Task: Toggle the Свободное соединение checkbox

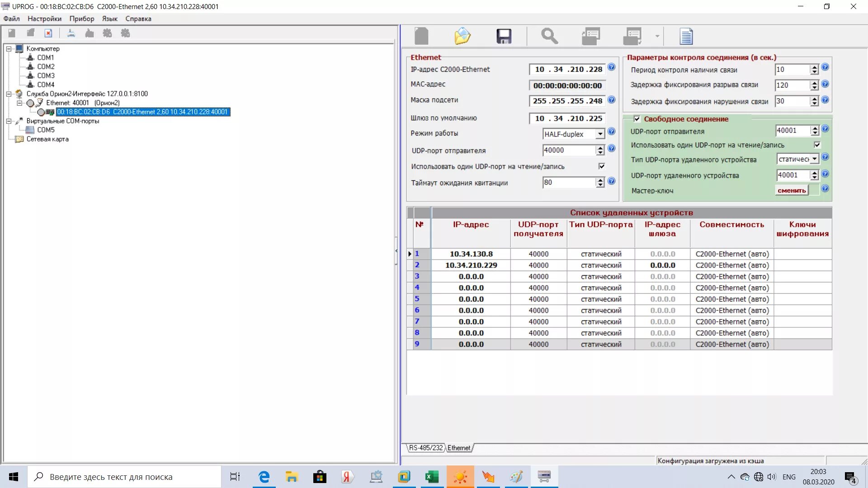Action: tap(637, 119)
